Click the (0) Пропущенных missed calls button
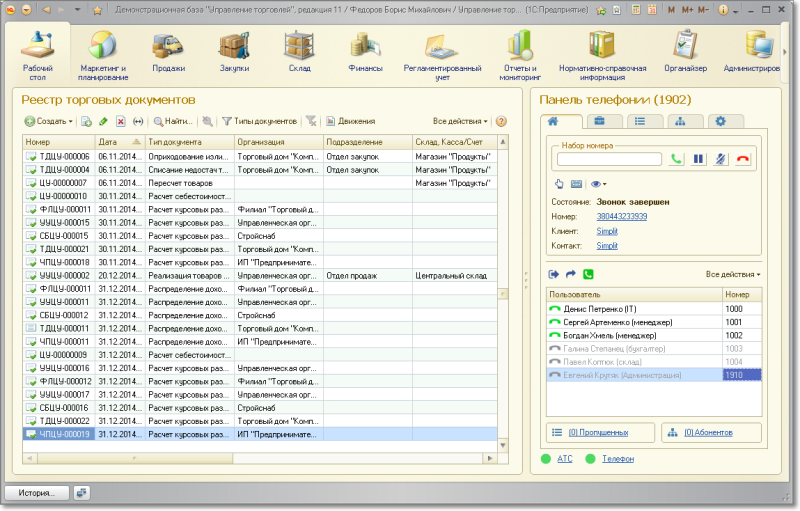The width and height of the screenshot is (800, 511). 598,432
